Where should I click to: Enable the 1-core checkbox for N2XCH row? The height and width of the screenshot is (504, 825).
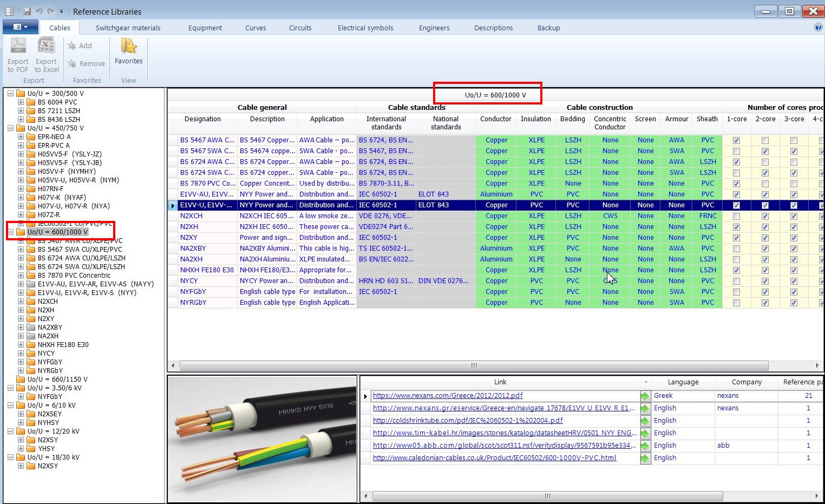[x=737, y=215]
